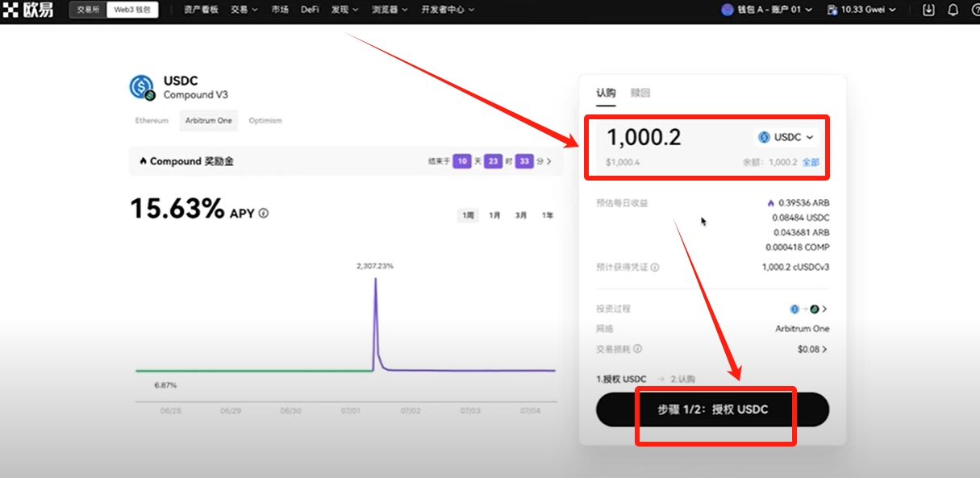Open the USDC token selector
Image resolution: width=980 pixels, height=478 pixels.
786,137
